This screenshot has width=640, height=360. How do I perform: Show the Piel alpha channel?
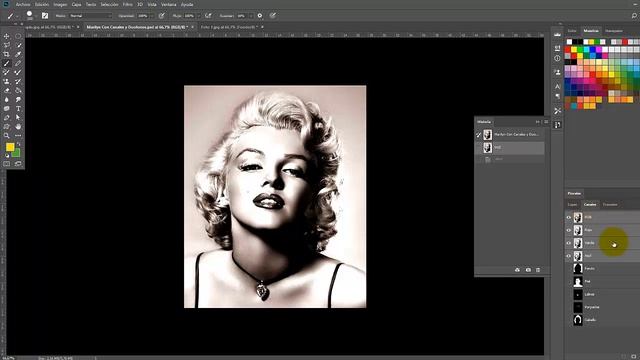tap(569, 281)
